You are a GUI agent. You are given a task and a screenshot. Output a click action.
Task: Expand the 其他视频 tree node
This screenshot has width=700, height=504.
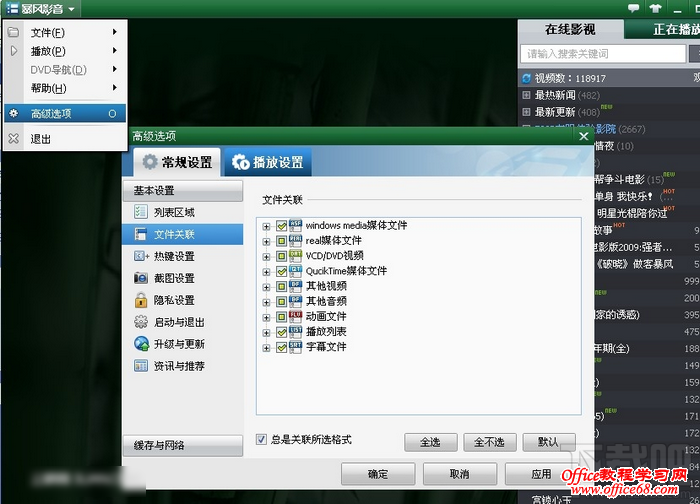click(267, 287)
